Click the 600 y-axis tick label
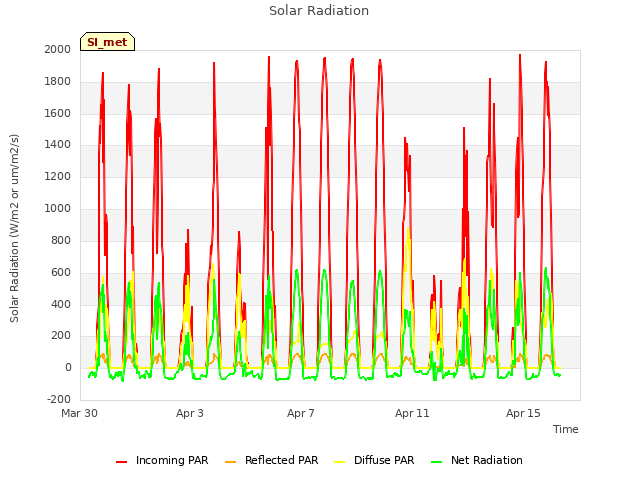This screenshot has width=640, height=480. coord(61,273)
